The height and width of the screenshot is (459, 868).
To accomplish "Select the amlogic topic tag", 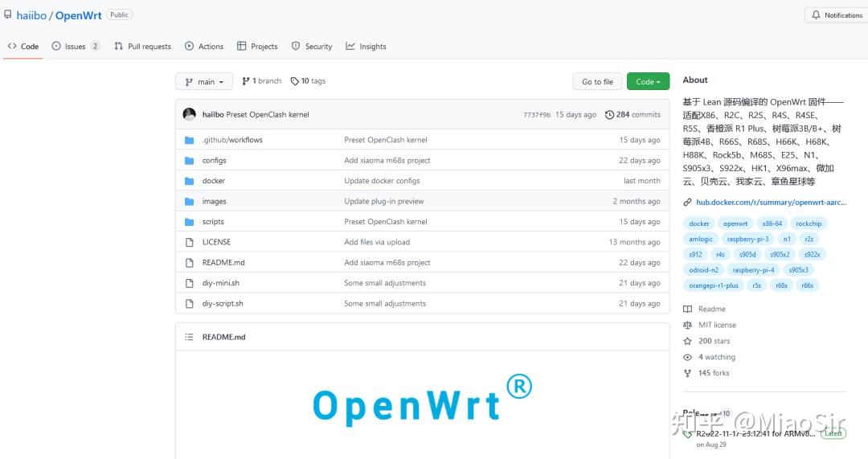I will [701, 240].
